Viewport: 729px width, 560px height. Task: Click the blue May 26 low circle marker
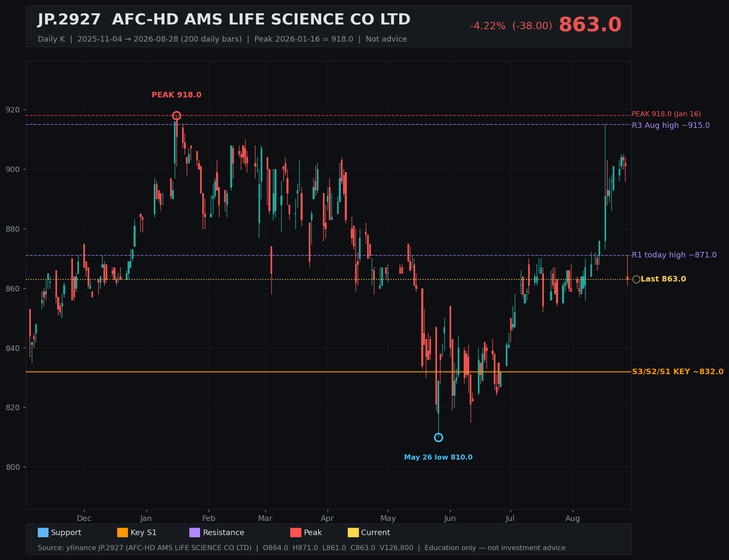point(438,437)
